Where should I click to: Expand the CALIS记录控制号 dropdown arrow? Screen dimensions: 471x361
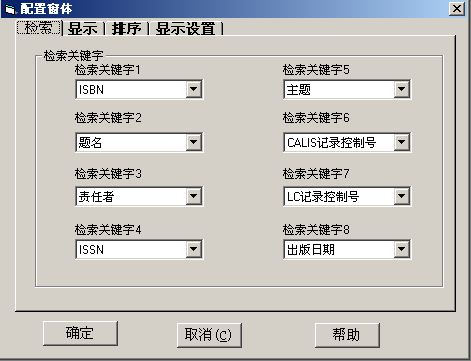tap(402, 143)
